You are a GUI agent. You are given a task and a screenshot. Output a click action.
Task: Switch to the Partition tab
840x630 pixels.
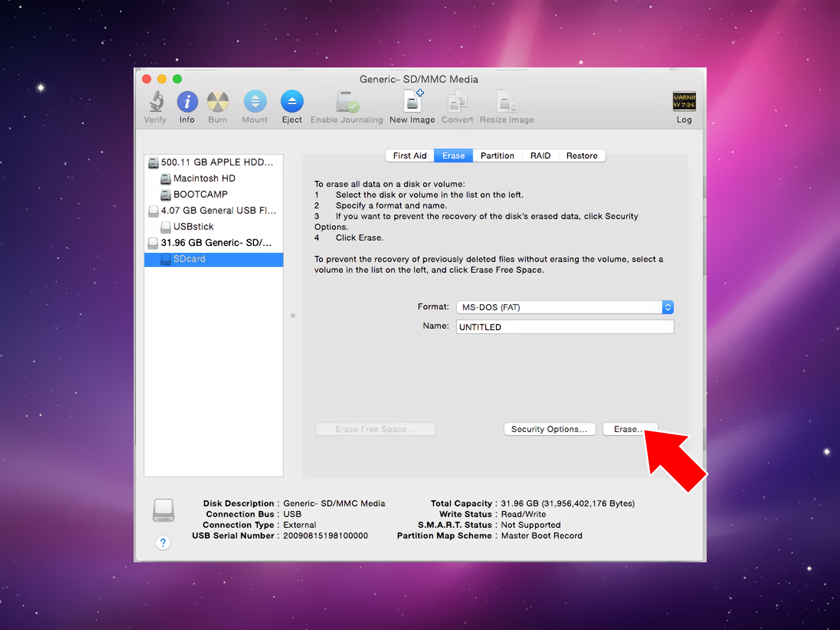(497, 155)
